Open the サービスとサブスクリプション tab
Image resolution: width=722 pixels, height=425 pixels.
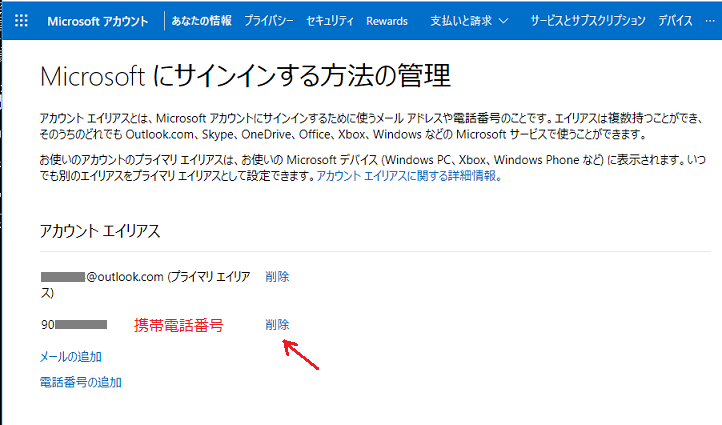(588, 21)
